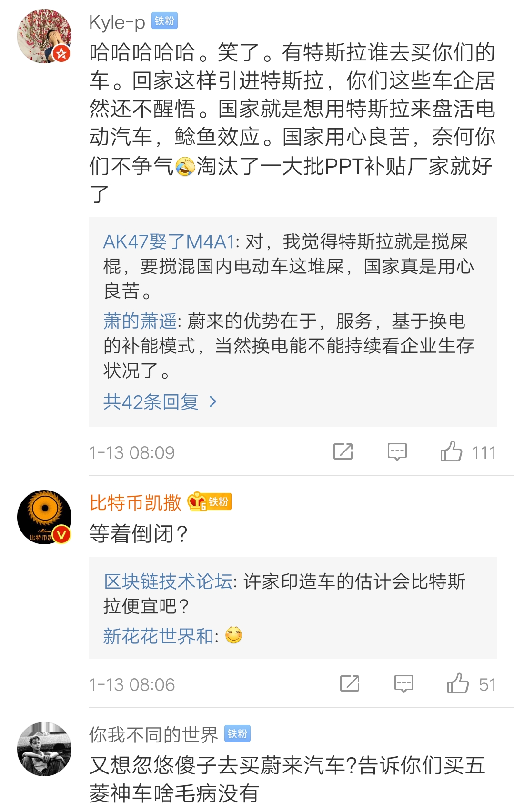Open 比特币凯撒's sunflower avatar
This screenshot has width=514, height=812.
click(x=44, y=517)
